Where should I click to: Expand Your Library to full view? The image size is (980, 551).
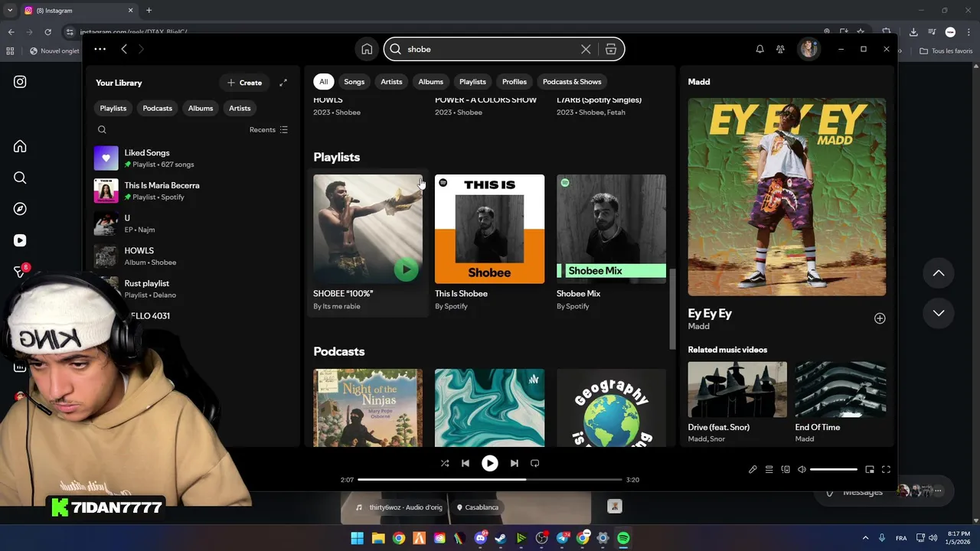pos(283,83)
